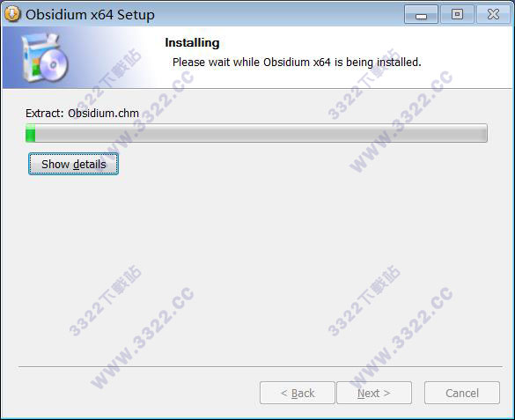Click the unfilled gray portion of progress bar

pos(261,133)
